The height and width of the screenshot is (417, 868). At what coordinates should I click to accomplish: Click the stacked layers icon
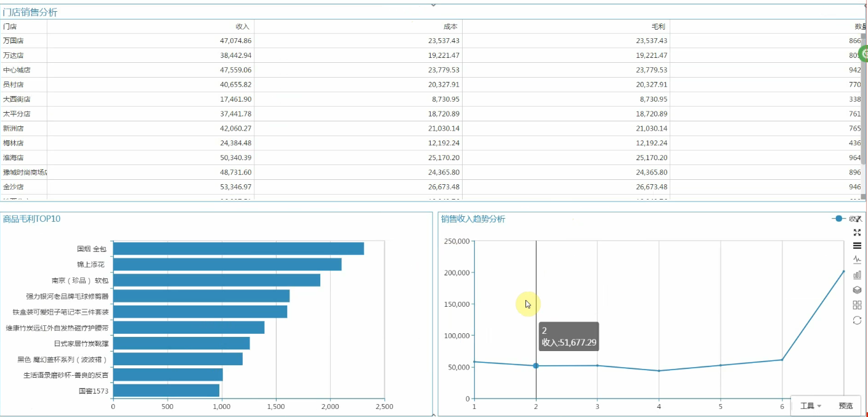(x=857, y=289)
